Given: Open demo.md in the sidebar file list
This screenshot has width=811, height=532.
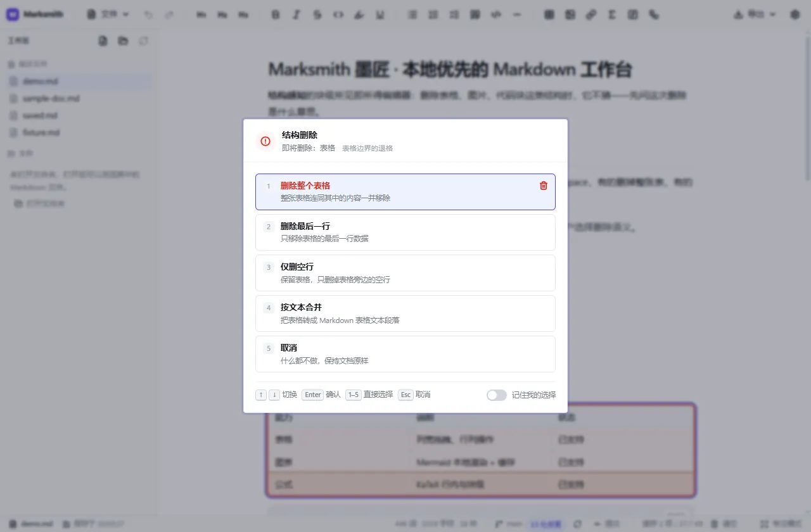Looking at the screenshot, I should 79,81.
